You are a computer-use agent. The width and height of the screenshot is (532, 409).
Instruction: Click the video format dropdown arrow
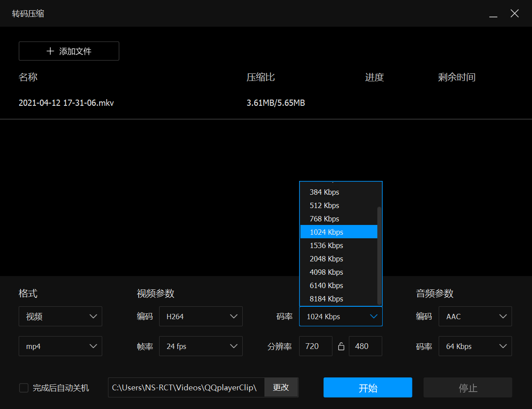pyautogui.click(x=93, y=316)
